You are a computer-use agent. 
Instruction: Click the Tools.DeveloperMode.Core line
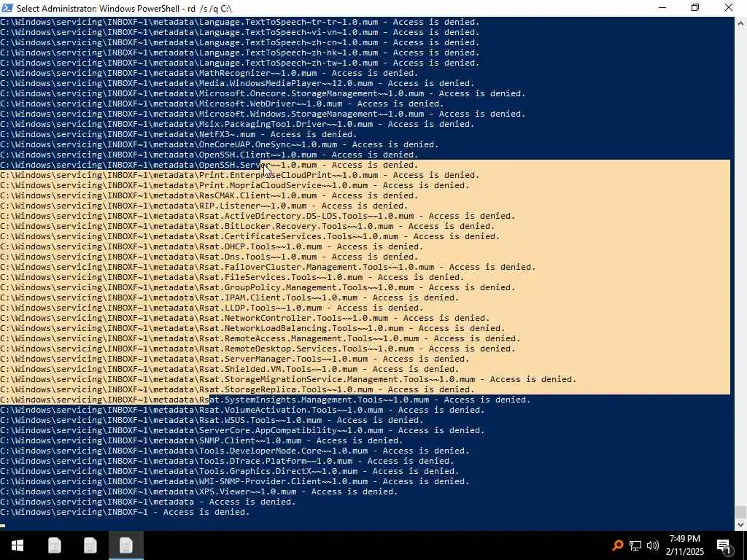pos(234,451)
